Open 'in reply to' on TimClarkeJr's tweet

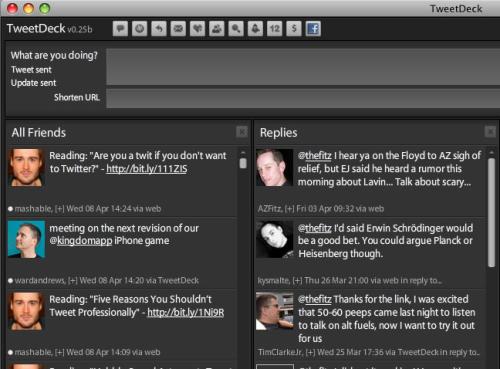[x=460, y=352]
